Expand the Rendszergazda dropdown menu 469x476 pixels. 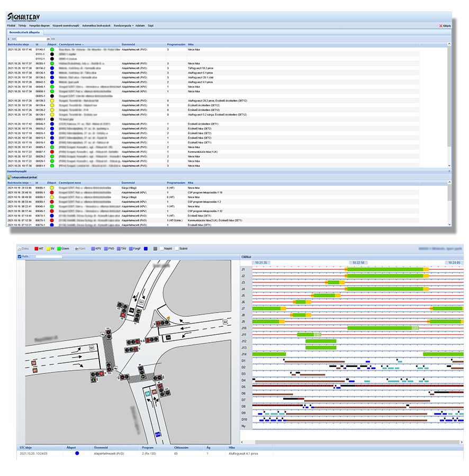click(123, 25)
